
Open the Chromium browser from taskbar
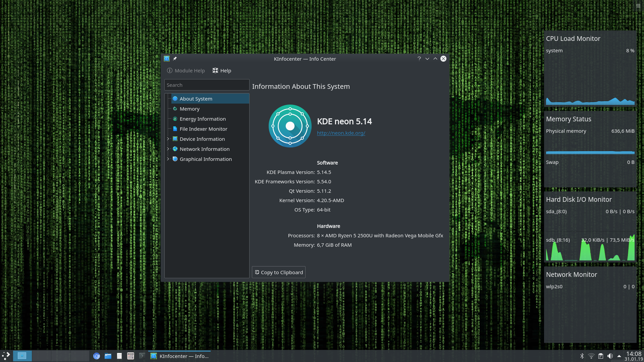click(x=97, y=356)
